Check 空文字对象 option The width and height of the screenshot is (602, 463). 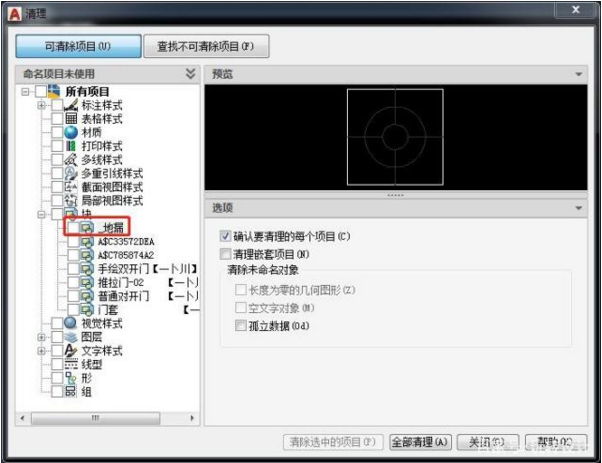[241, 308]
